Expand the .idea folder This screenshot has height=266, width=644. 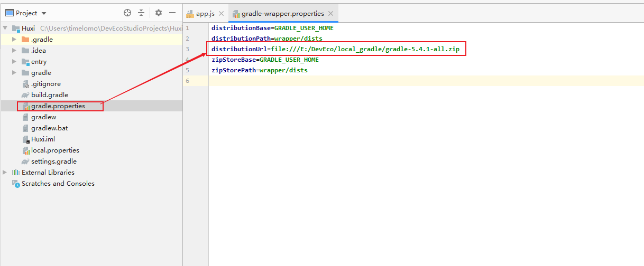[15, 50]
